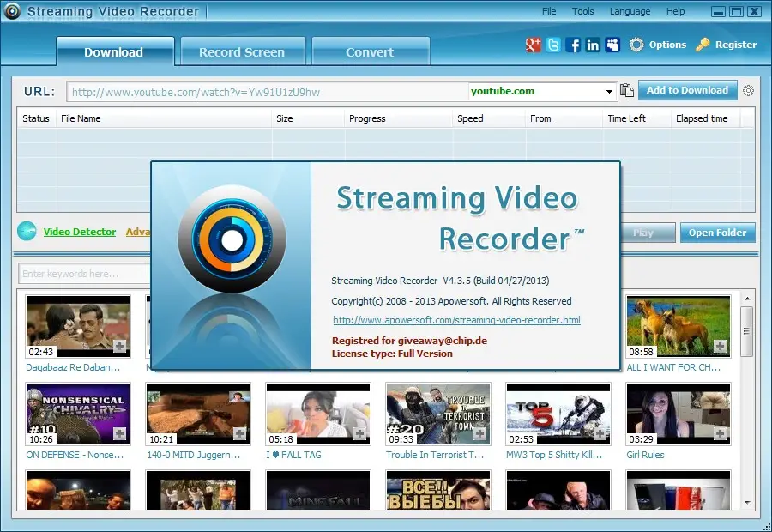This screenshot has height=532, width=772.
Task: Open the apowersoft.com streaming-video-recorder link
Action: point(456,320)
